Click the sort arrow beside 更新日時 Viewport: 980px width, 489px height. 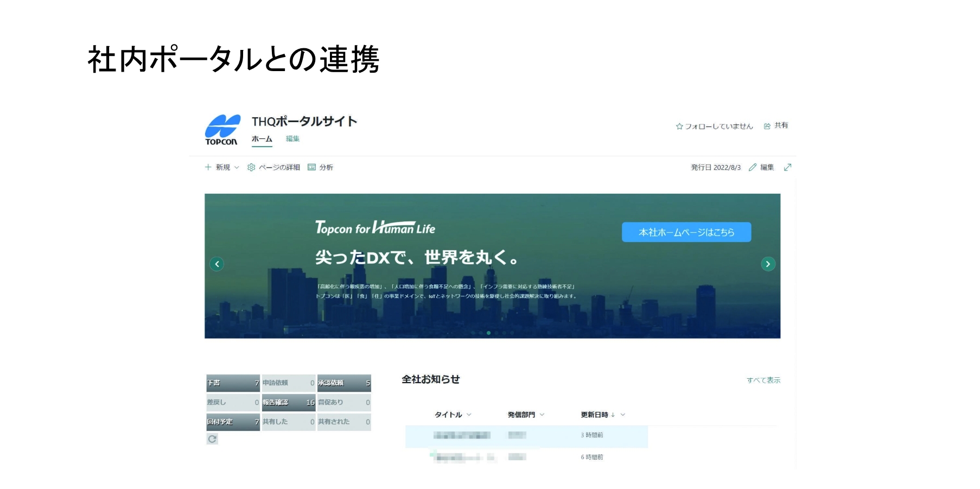(613, 415)
